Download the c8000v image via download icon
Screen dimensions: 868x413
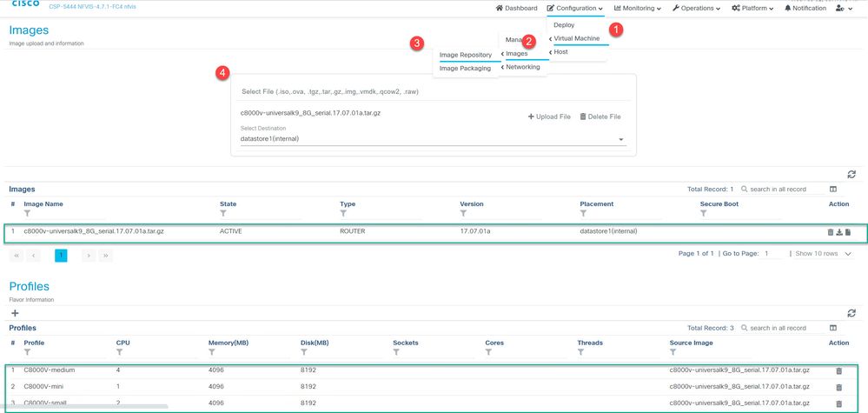click(x=839, y=232)
